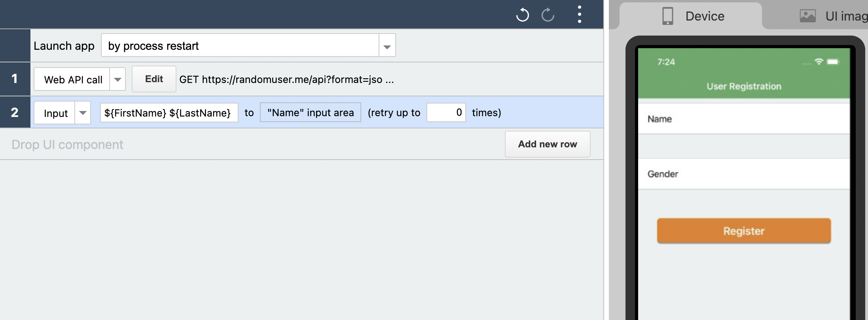Click the User Registration header on device
This screenshot has height=320, width=868.
pos(744,86)
